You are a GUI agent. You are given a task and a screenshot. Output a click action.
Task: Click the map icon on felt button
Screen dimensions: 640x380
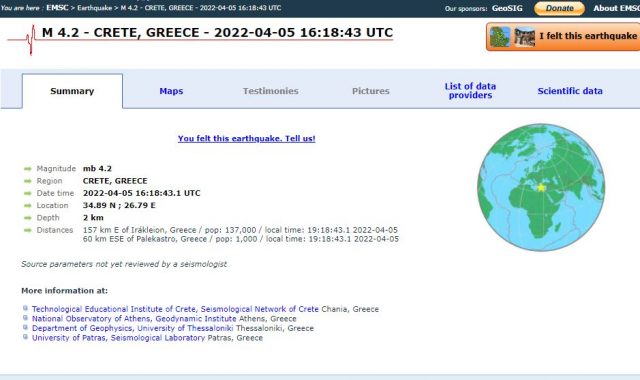(x=500, y=36)
